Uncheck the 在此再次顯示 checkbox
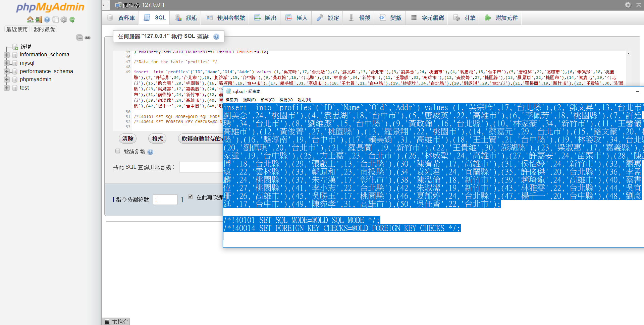The width and height of the screenshot is (644, 325). click(x=191, y=197)
